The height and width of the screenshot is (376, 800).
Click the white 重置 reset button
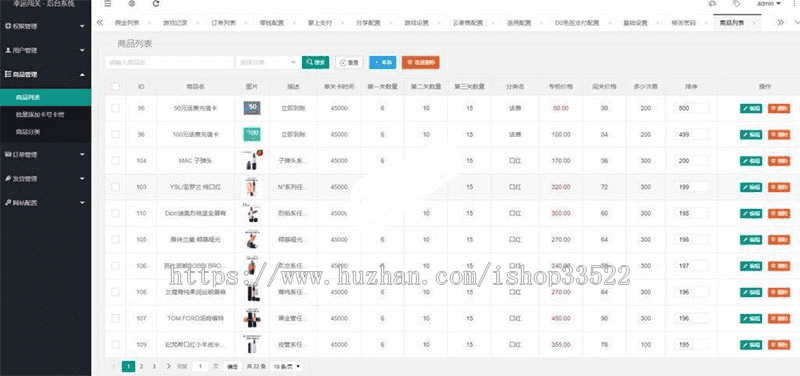pos(349,62)
